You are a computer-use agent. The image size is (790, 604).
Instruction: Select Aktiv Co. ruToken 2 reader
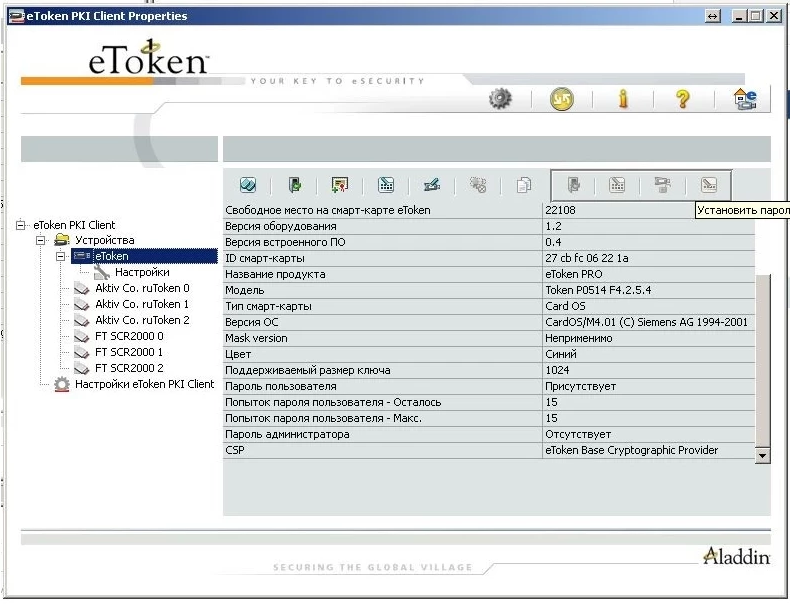tap(142, 320)
